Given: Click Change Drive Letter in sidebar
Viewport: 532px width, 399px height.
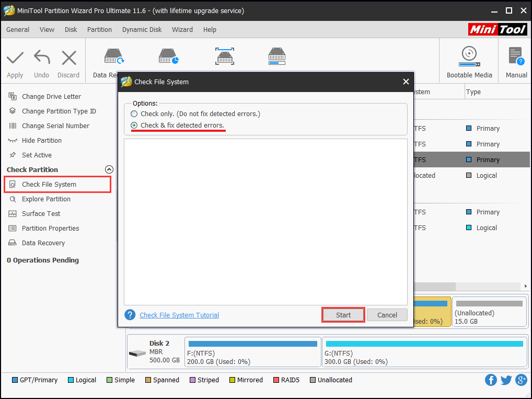Looking at the screenshot, I should [x=51, y=96].
